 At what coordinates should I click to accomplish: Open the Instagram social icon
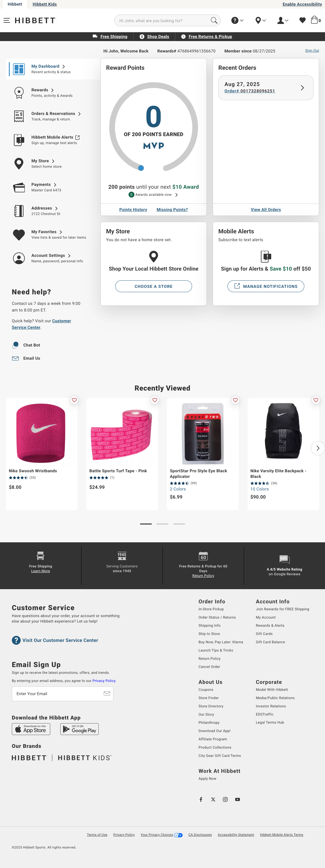click(x=225, y=799)
